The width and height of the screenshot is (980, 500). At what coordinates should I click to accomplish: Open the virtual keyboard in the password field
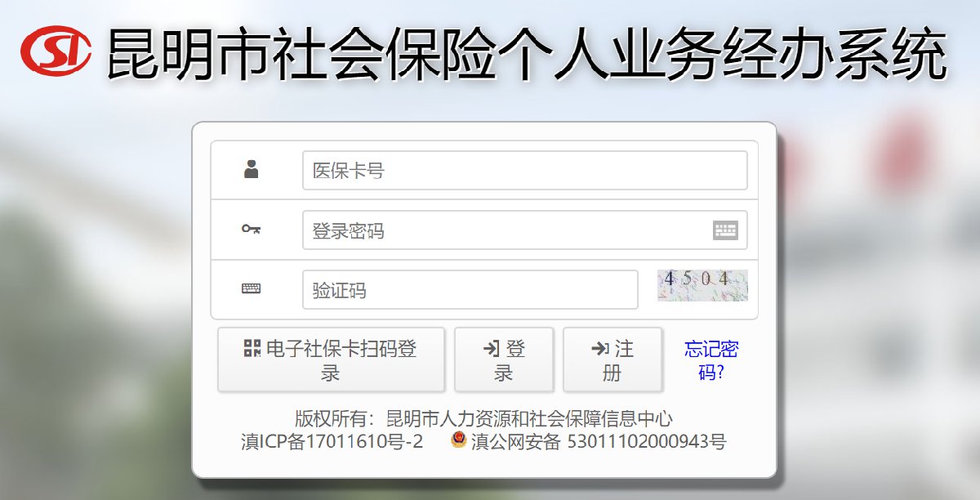point(724,230)
